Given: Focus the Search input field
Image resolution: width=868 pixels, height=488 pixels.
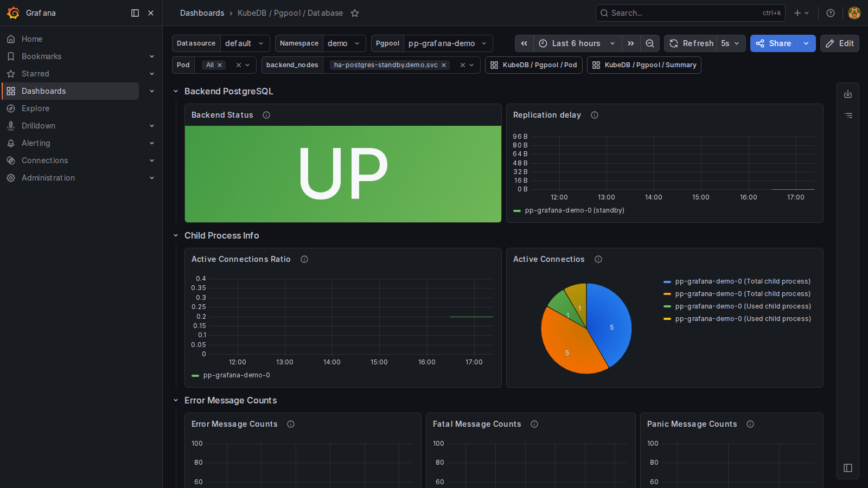Looking at the screenshot, I should [690, 13].
